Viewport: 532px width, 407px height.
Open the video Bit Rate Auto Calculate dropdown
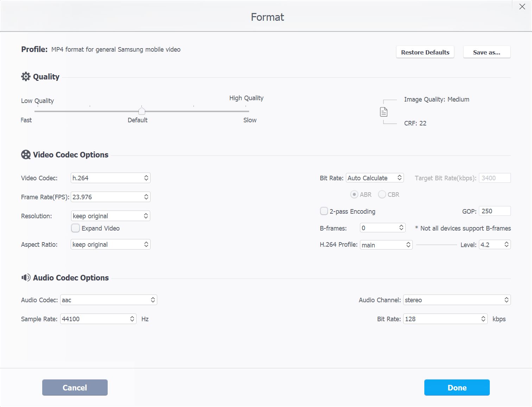coord(375,178)
